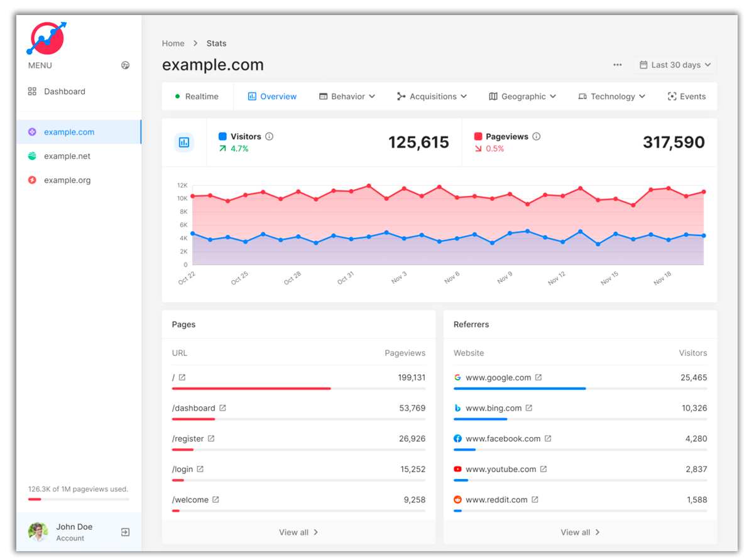
Task: Expand the Technology dropdown menu
Action: [x=611, y=97]
